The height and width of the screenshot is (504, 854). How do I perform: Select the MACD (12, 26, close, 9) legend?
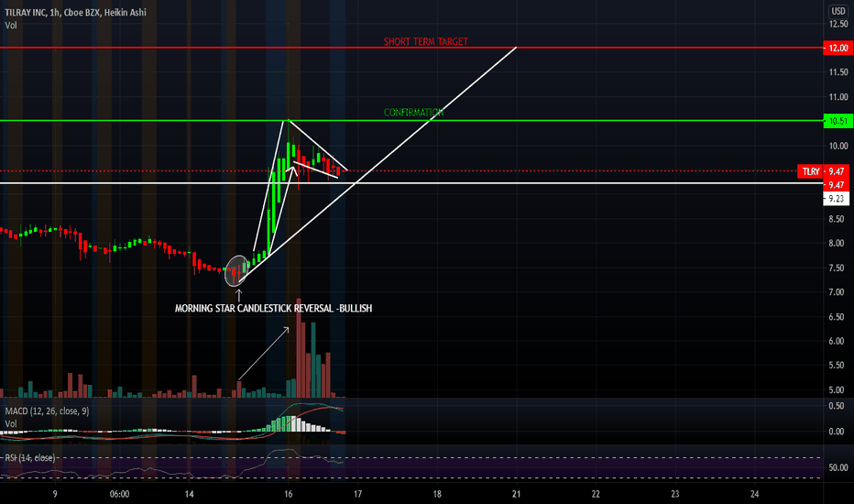[x=47, y=411]
